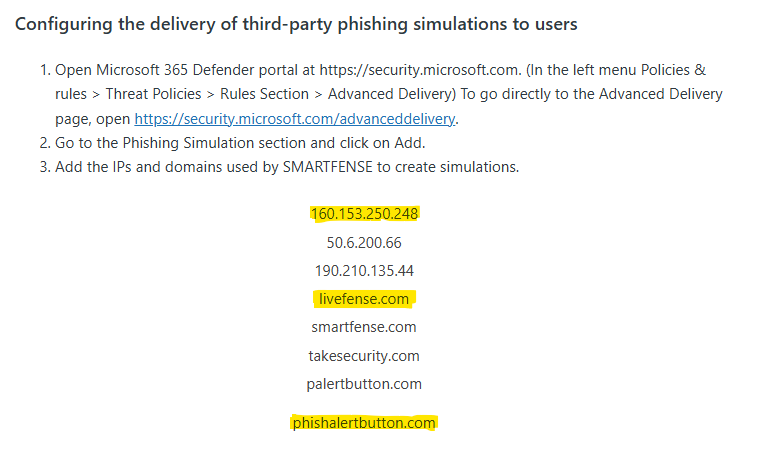Image resolution: width=765 pixels, height=455 pixels.
Task: Click the palertbutton.com domain text
Action: (x=364, y=384)
